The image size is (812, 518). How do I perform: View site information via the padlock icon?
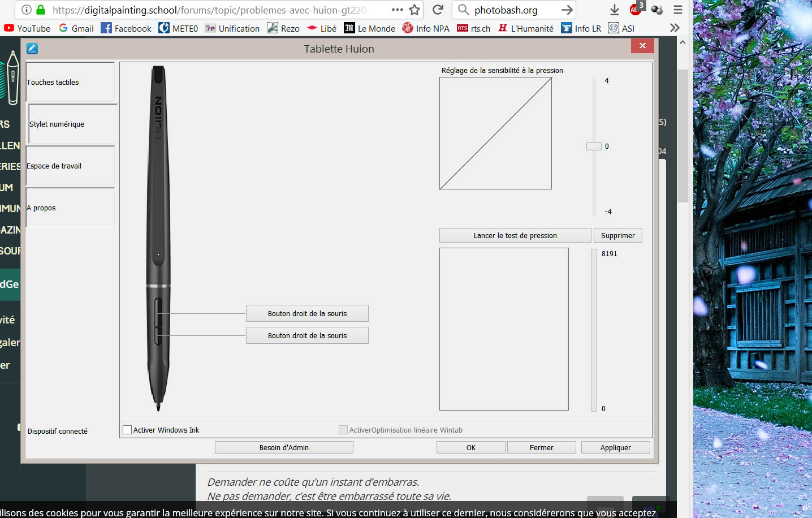click(x=41, y=10)
